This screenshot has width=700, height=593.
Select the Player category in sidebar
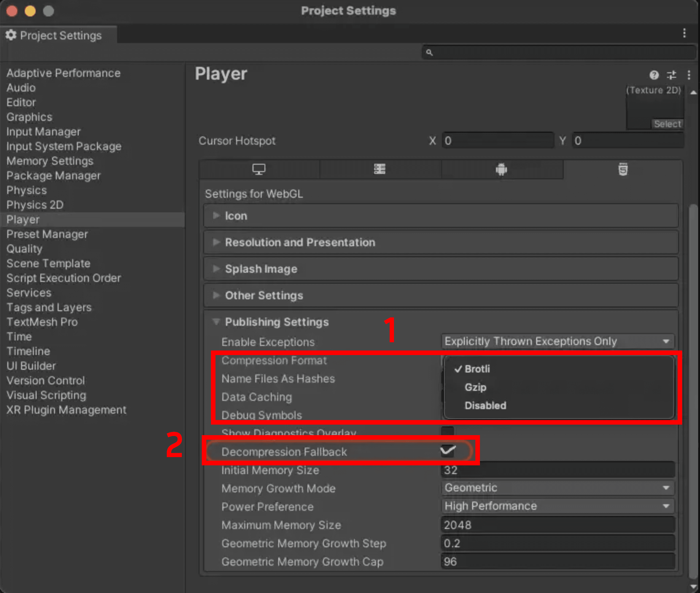coord(92,220)
